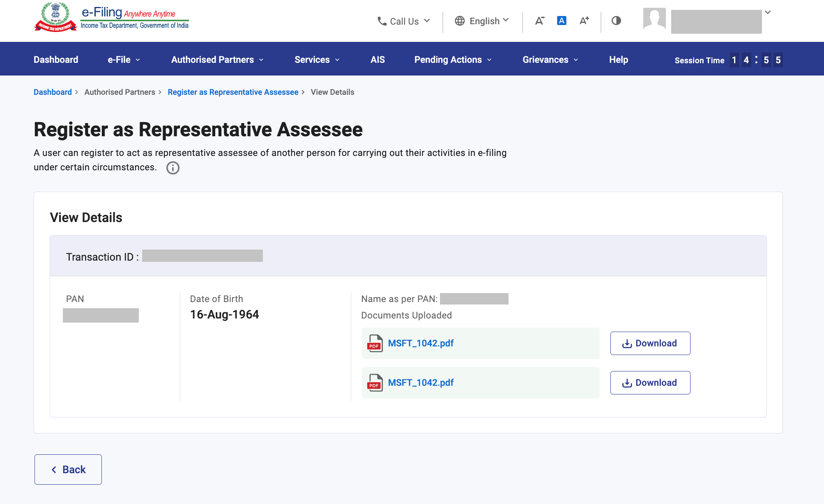Open the Help menu item
824x504 pixels.
[619, 60]
